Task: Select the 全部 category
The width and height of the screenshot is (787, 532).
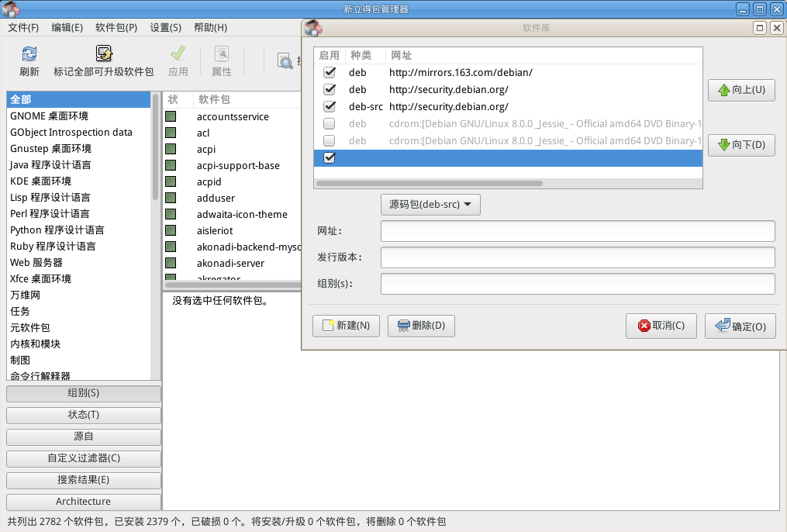Action: pyautogui.click(x=78, y=99)
